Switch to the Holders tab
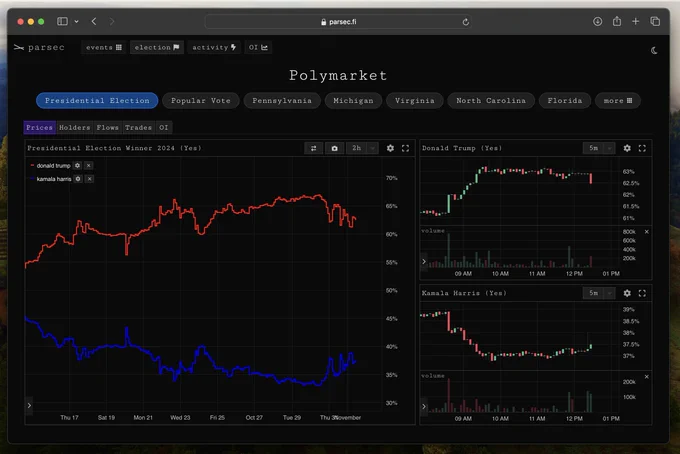The height and width of the screenshot is (454, 680). pos(75,127)
